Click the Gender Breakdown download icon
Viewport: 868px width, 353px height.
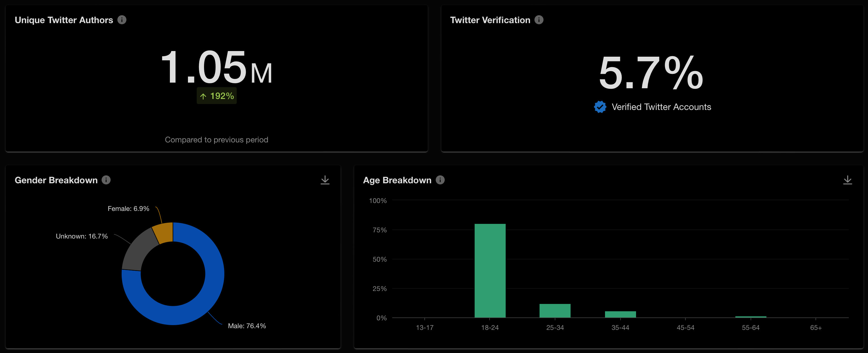coord(325,180)
